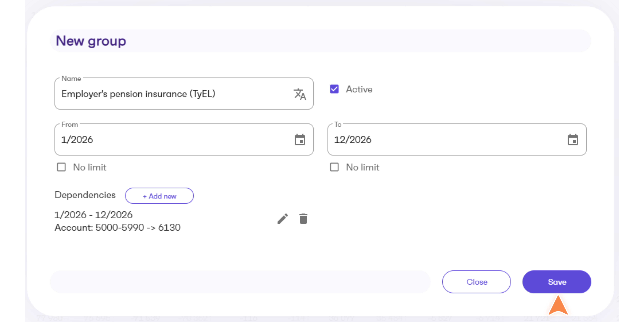Open translations icon in Name field
This screenshot has height=322, width=644.
pos(300,94)
